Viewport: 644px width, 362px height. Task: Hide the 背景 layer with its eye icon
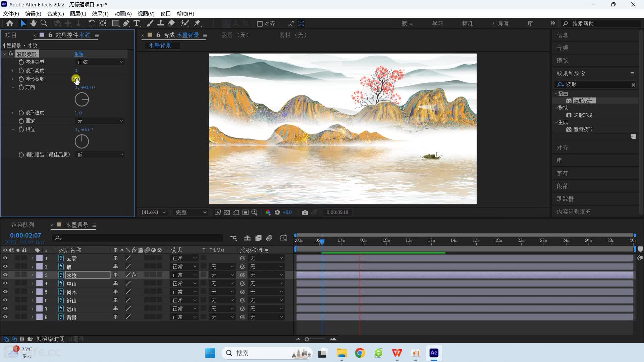point(5,317)
